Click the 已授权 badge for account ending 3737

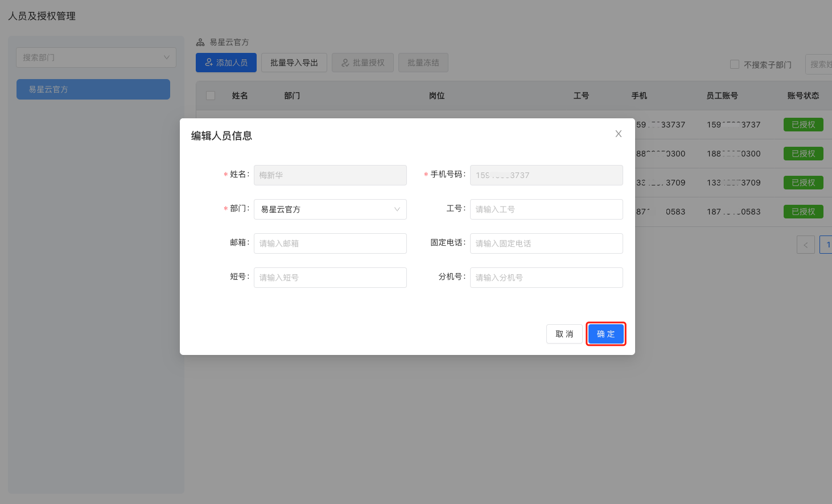tap(804, 125)
